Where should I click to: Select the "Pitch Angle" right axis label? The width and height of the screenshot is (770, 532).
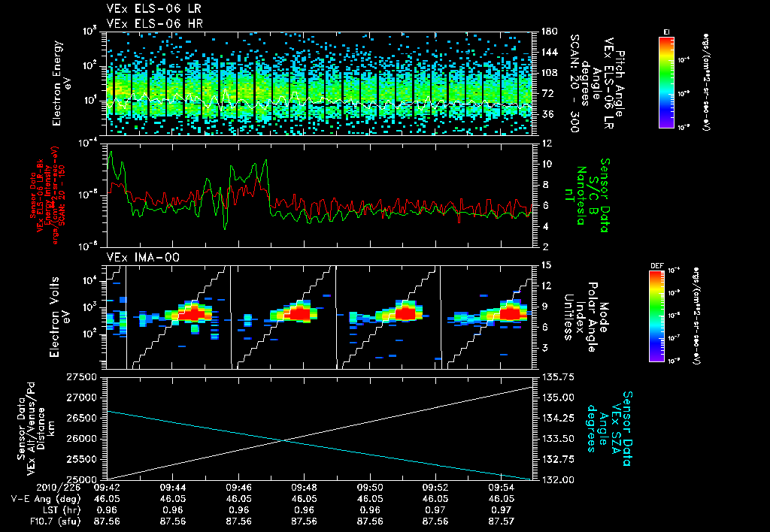point(620,84)
